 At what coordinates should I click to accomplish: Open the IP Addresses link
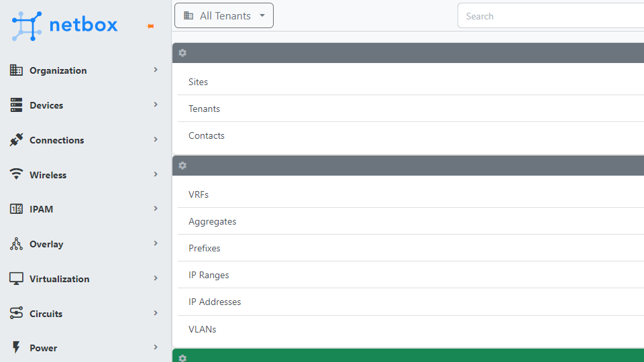pos(215,302)
